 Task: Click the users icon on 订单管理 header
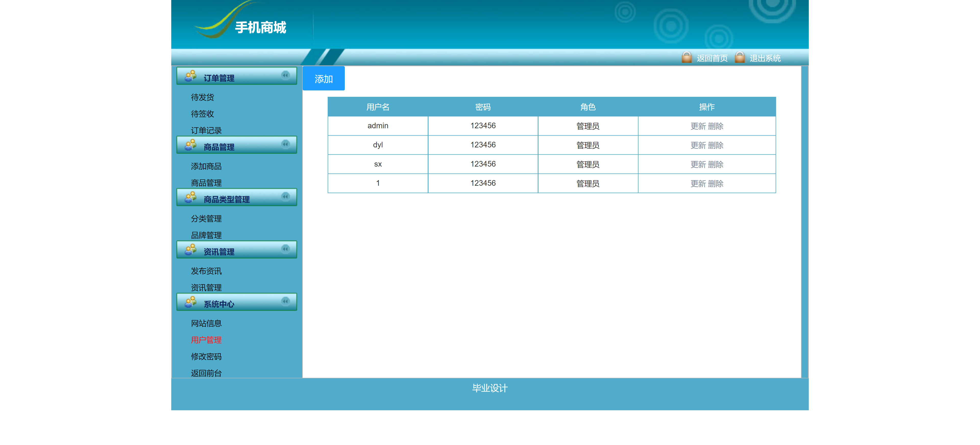[190, 76]
